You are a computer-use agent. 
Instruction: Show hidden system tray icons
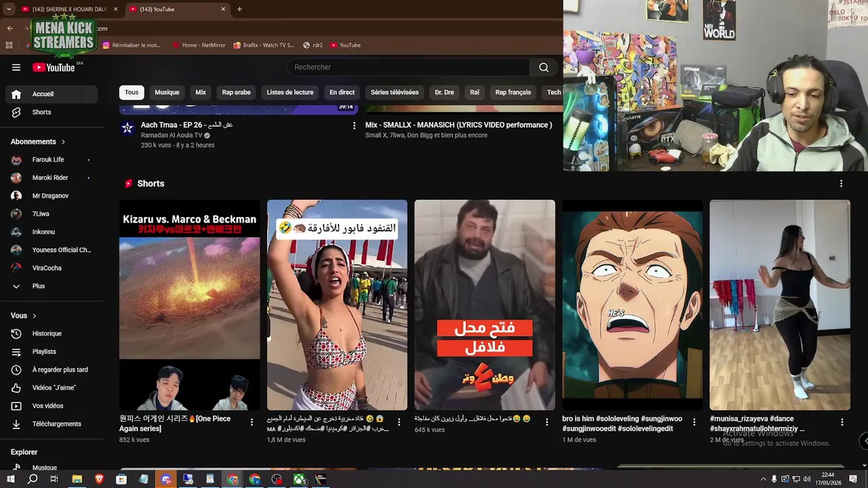coord(763,479)
